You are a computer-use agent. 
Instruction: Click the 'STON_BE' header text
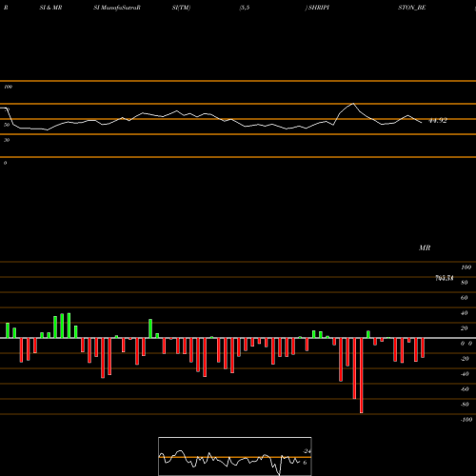coord(412,8)
